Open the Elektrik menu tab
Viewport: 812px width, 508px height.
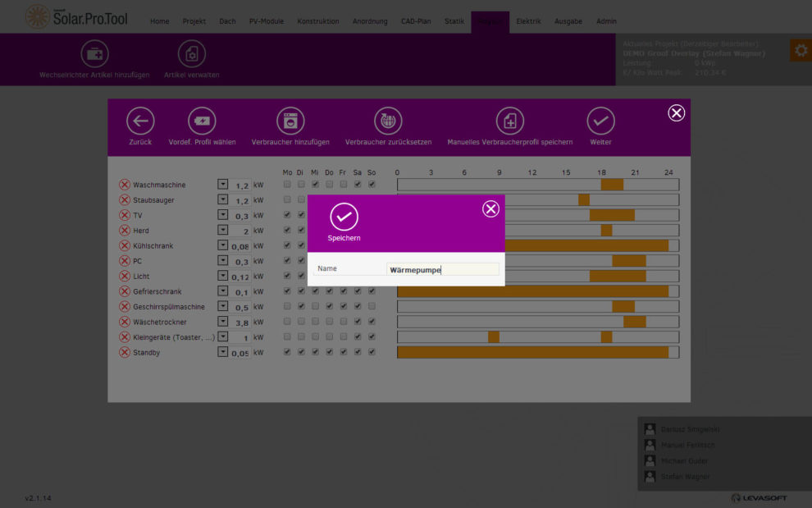point(528,21)
